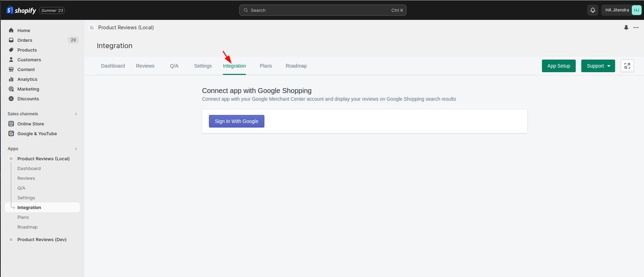The width and height of the screenshot is (644, 277).
Task: Click the Shopify logo icon
Action: 9,10
